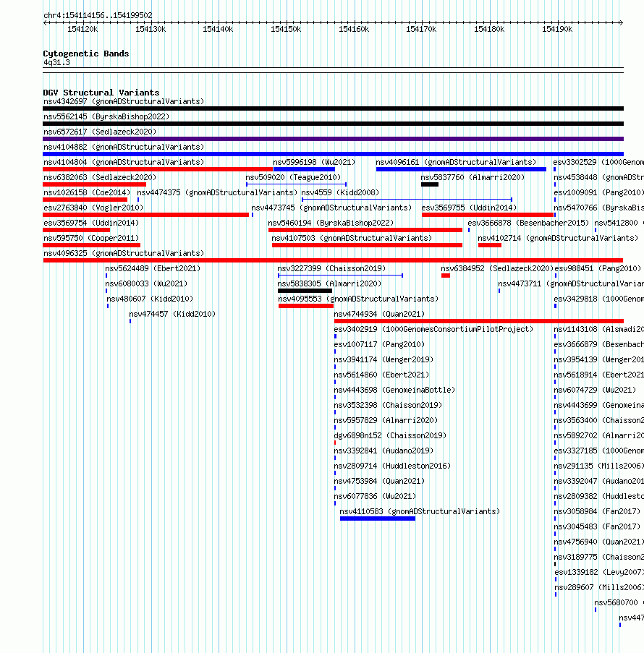Click esv3666878 Besenbacher2015 label

(x=528, y=223)
